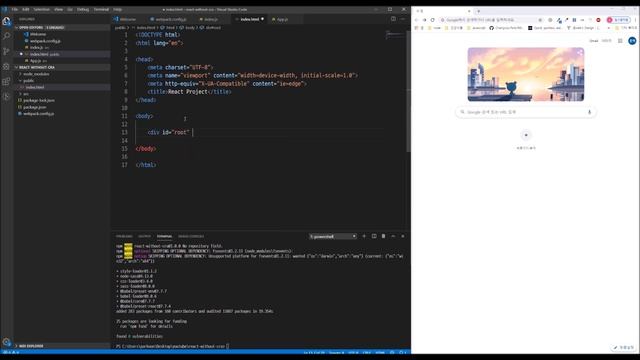640x360 pixels.
Task: Open the Source Control view
Action: pos(6,51)
